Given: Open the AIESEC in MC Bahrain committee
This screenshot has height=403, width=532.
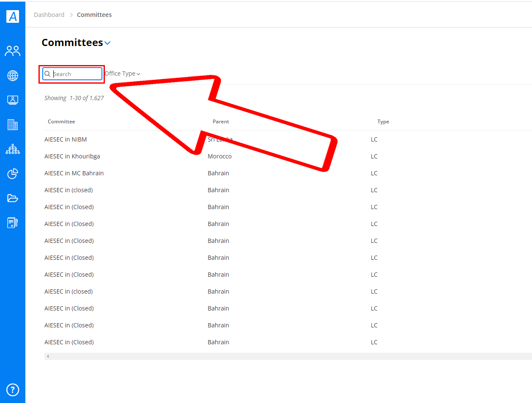Looking at the screenshot, I should 74,173.
